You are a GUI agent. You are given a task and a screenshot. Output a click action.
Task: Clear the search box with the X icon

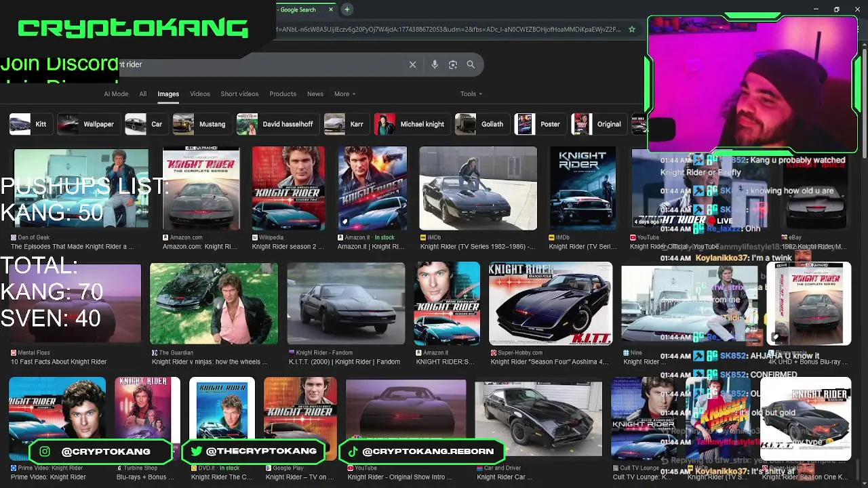[x=412, y=64]
